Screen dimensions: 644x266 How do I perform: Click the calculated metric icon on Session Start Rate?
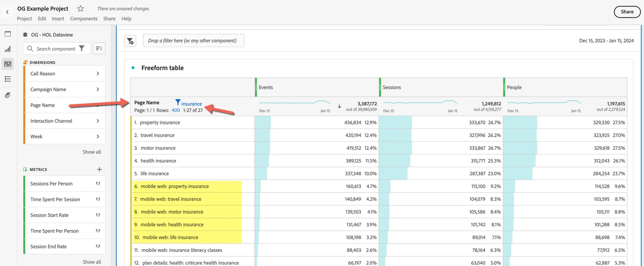[98, 215]
